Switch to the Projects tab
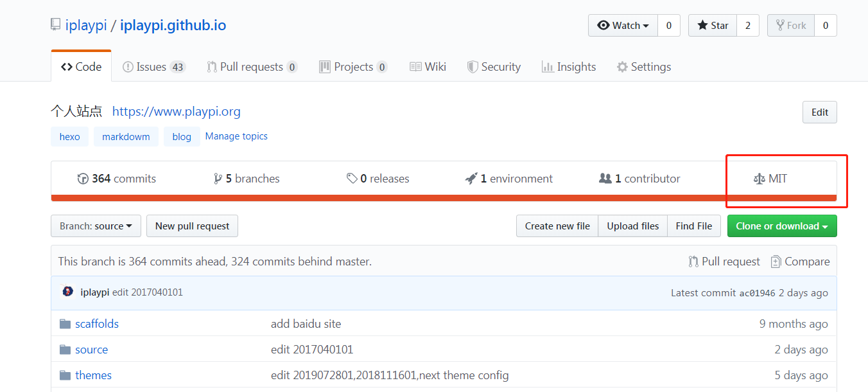 coord(352,67)
